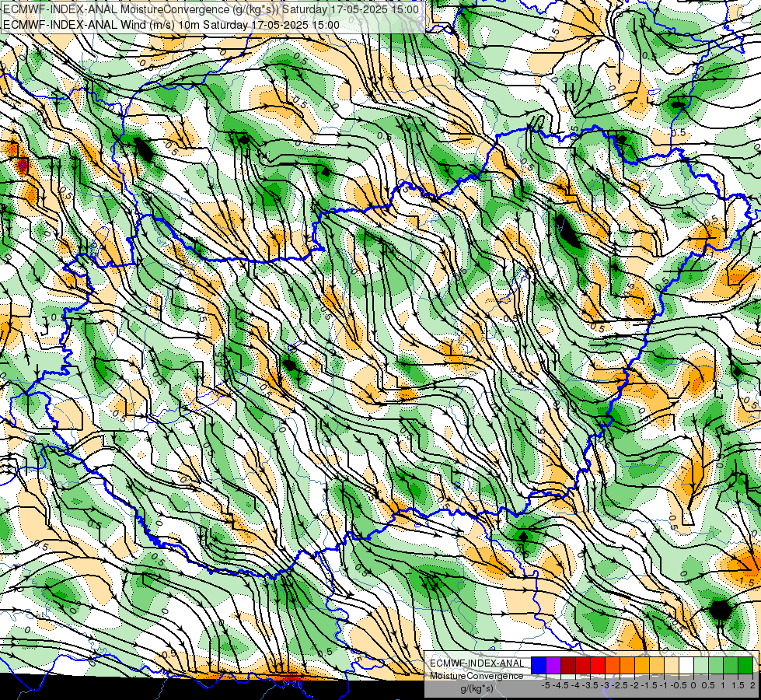761x700 pixels.
Task: Click the 'Wind (m/s) 10m' title line
Action: 171,24
